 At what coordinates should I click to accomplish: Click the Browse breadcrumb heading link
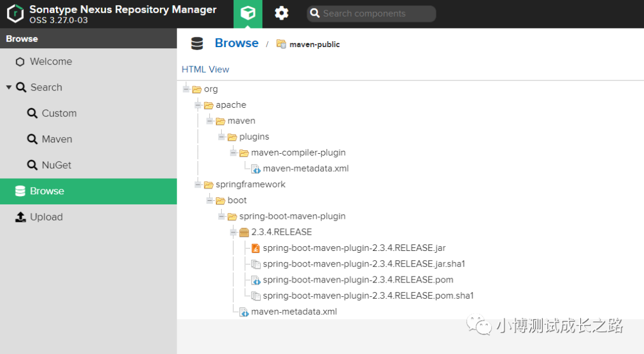[x=236, y=43]
